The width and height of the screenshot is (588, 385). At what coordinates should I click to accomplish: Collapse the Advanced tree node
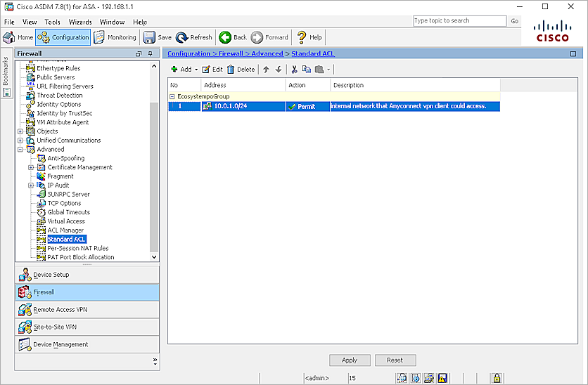(x=20, y=150)
